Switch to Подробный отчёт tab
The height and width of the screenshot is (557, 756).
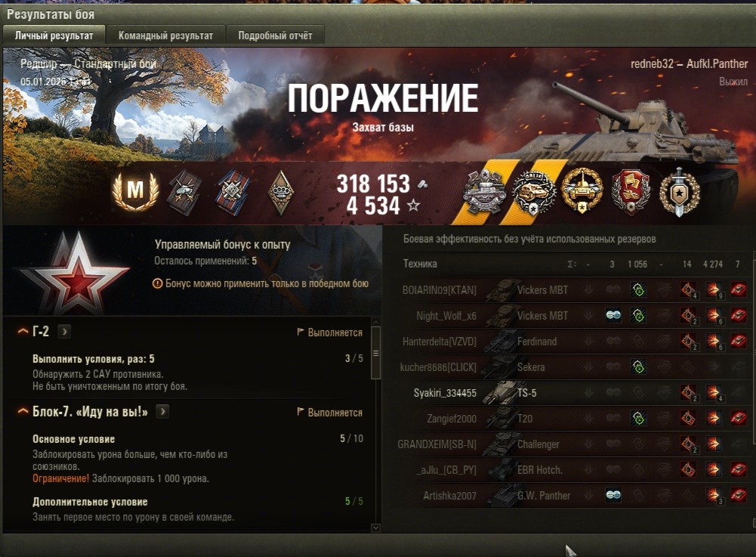tap(276, 36)
